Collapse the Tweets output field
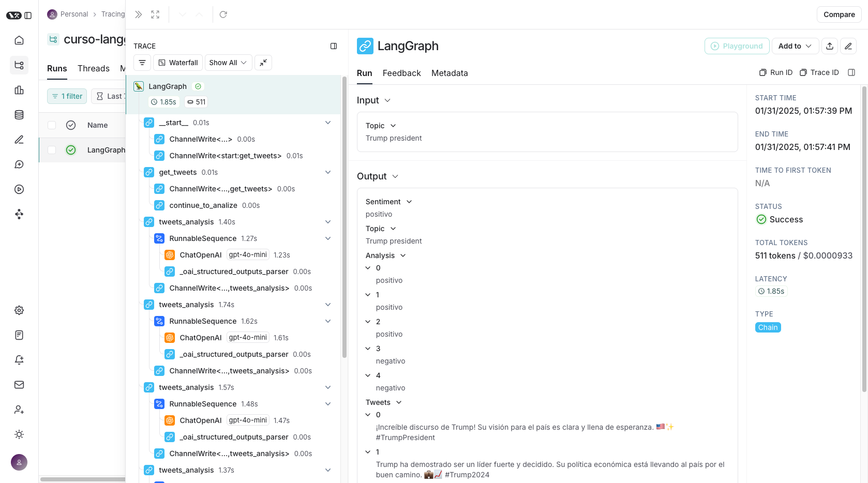868x483 pixels. pos(399,402)
